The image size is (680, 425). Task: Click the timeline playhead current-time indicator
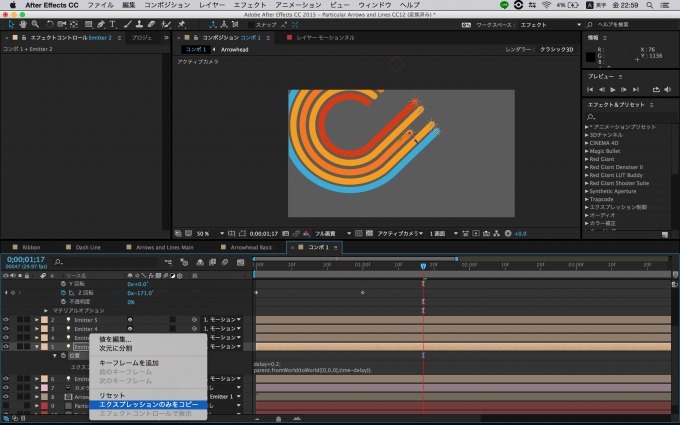(x=423, y=265)
